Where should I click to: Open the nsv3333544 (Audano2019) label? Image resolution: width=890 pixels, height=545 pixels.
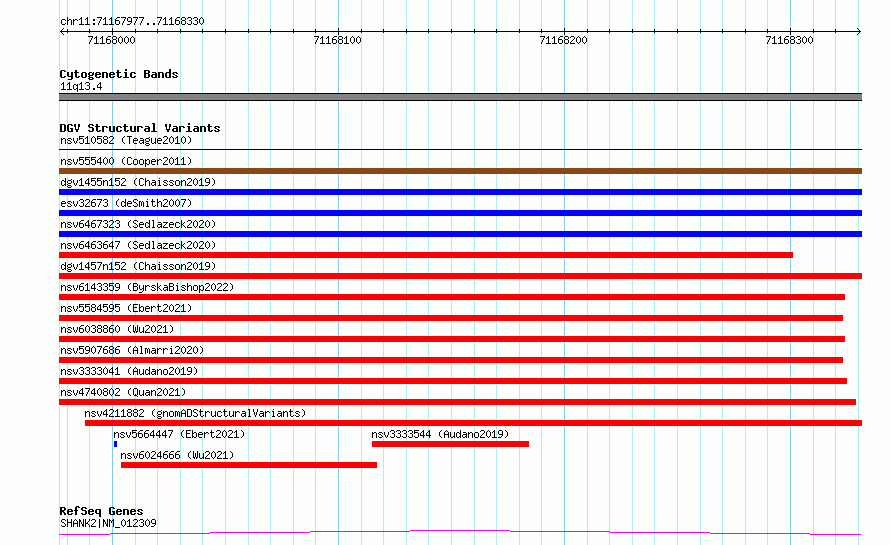[440, 434]
